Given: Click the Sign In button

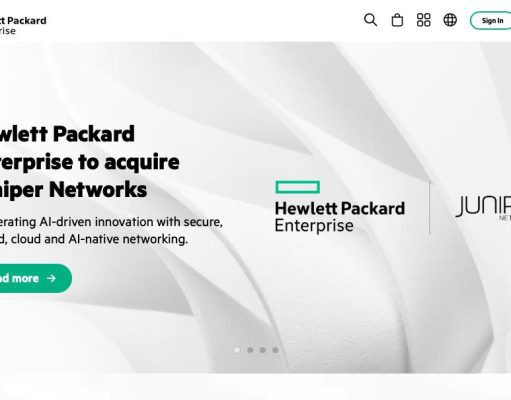Looking at the screenshot, I should tap(491, 21).
